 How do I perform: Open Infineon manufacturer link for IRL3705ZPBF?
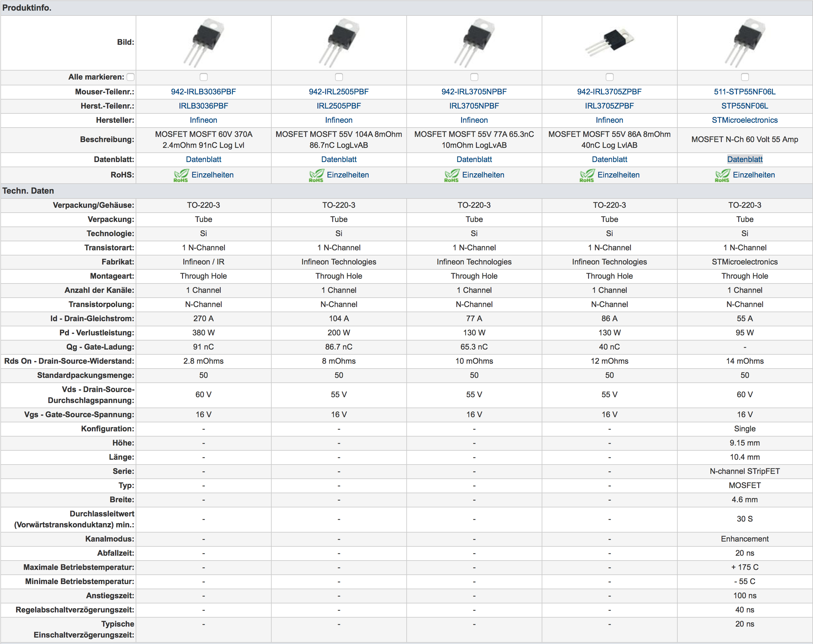coord(610,120)
